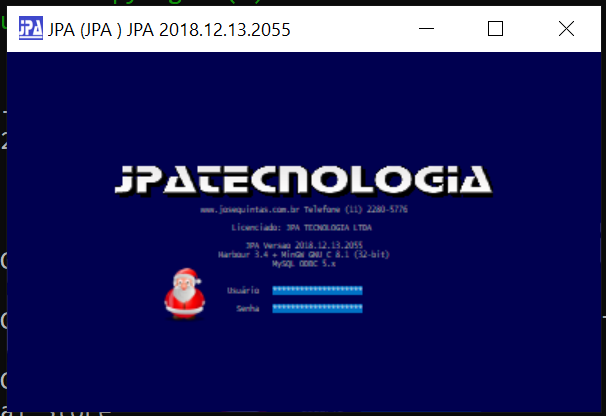The height and width of the screenshot is (416, 606).
Task: Click the Senha password field
Action: (317, 308)
